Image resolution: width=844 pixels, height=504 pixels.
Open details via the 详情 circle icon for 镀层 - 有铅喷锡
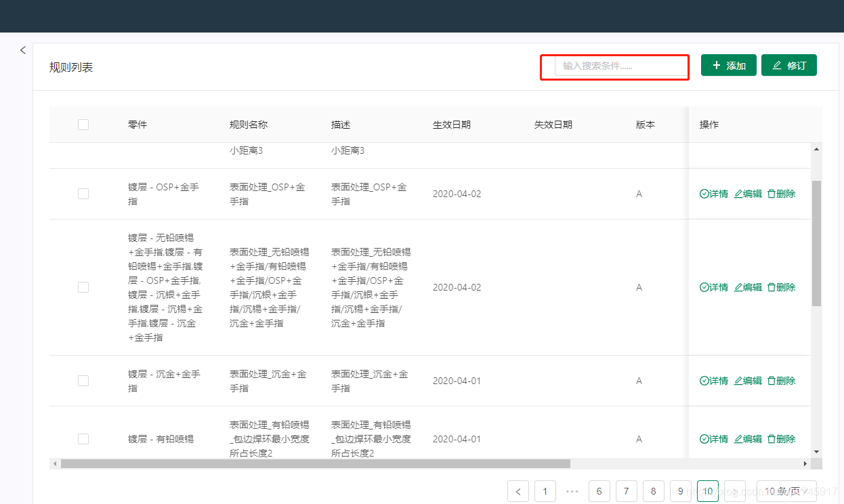coord(704,438)
